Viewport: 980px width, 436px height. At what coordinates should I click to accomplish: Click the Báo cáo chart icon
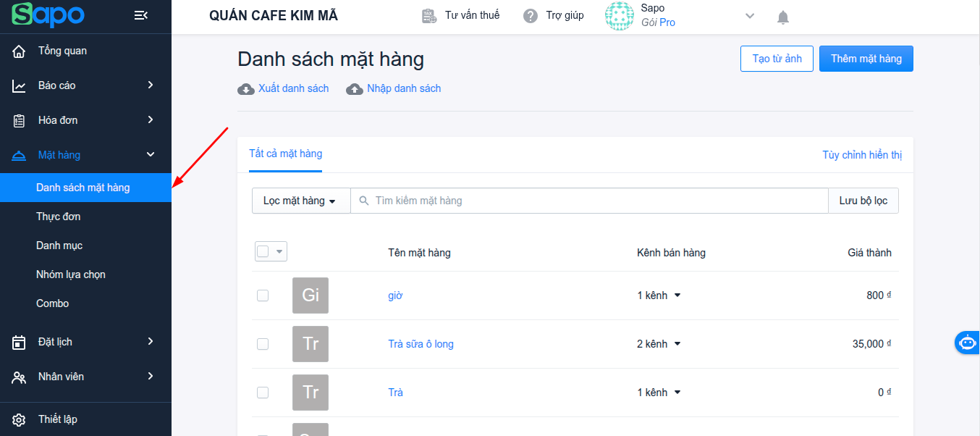(20, 85)
